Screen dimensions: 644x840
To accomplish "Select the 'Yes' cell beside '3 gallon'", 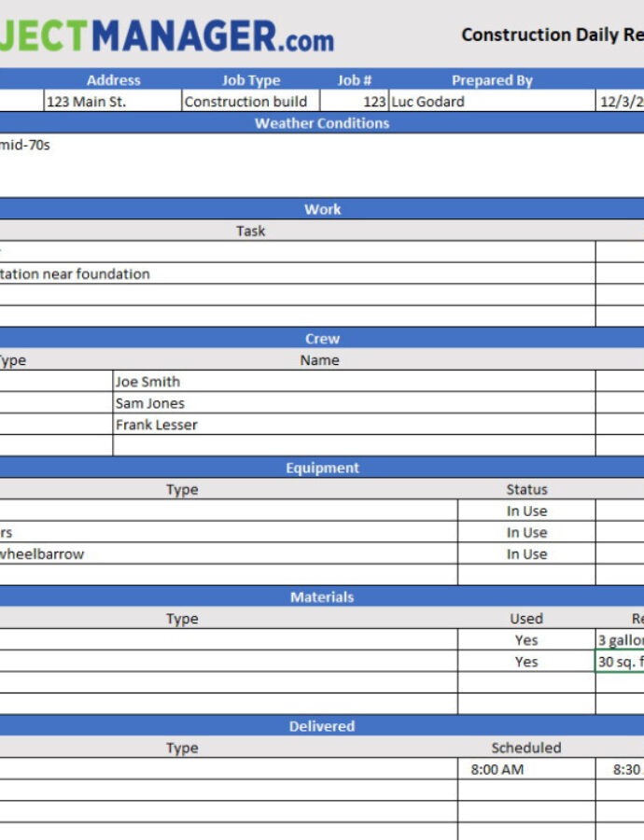I will [x=526, y=640].
